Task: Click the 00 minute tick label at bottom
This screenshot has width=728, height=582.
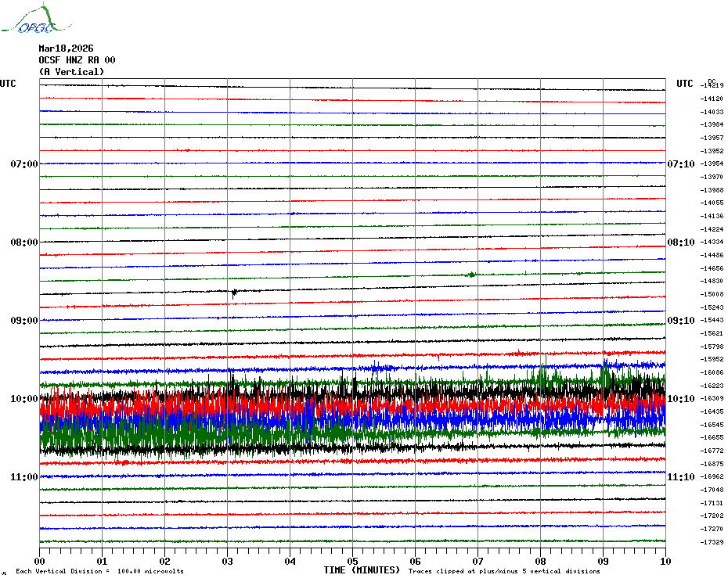Action: tap(40, 561)
